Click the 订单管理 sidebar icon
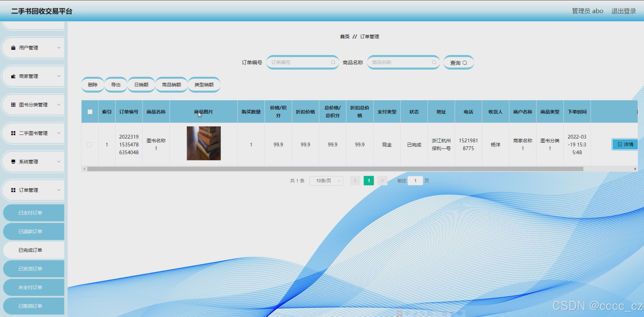This screenshot has height=317, width=644. [13, 190]
